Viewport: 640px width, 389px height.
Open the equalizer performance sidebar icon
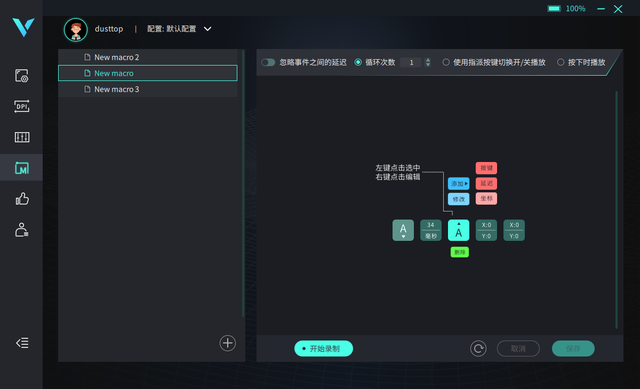click(x=22, y=137)
